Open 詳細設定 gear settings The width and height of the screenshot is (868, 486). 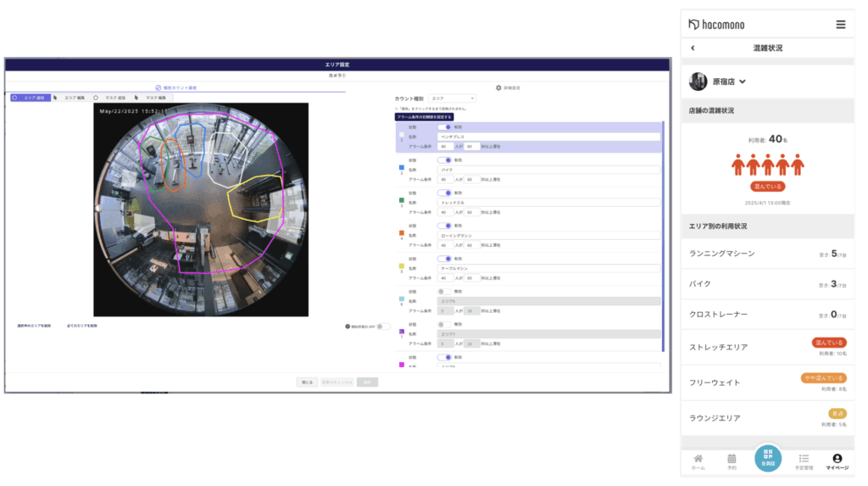point(508,87)
